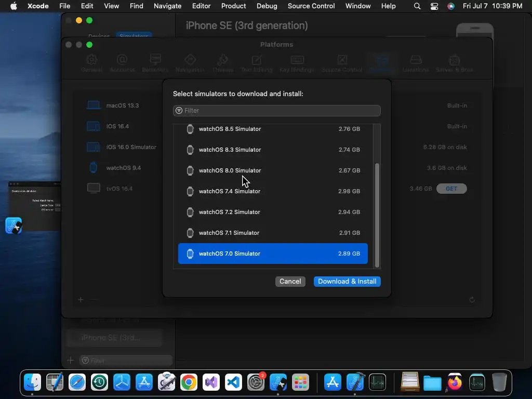Click the Xcode hammer icon in the Dock
532x399 pixels.
pos(355,382)
